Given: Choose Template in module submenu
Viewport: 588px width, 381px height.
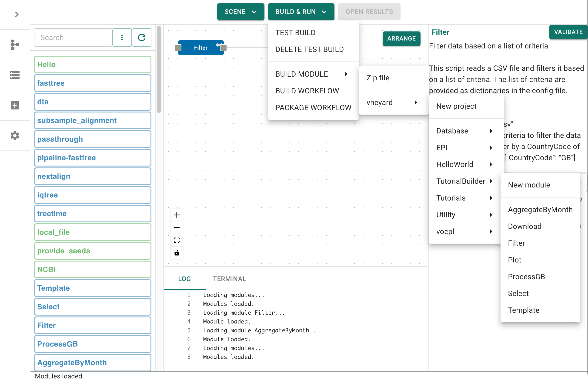Looking at the screenshot, I should 540,310.
